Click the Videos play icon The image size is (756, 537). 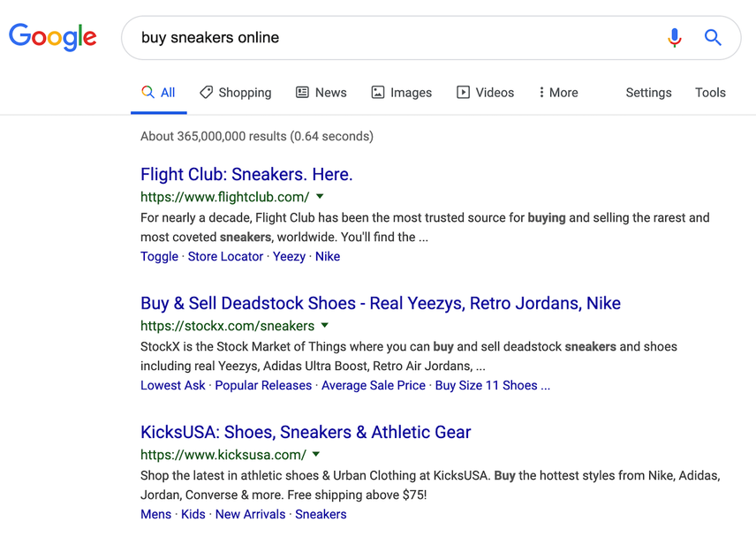(463, 92)
